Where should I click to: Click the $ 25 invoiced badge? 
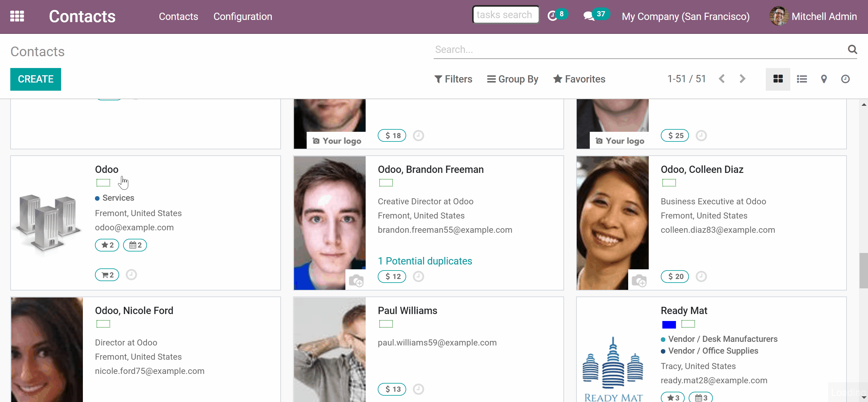click(674, 136)
